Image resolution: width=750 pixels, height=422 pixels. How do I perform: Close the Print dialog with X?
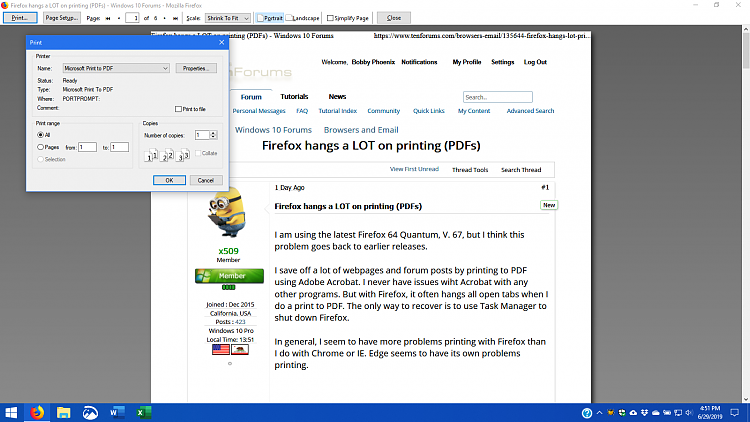221,43
